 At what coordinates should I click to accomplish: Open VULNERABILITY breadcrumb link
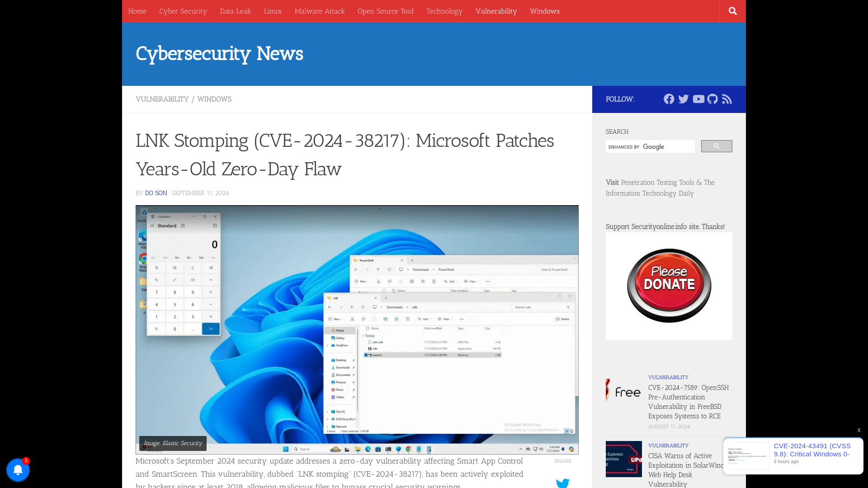(162, 99)
